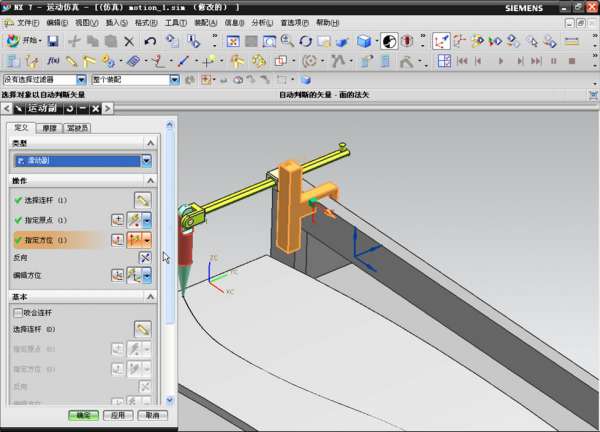
Task: Open the selection filter dropdown in the toolbar
Action: click(x=81, y=79)
